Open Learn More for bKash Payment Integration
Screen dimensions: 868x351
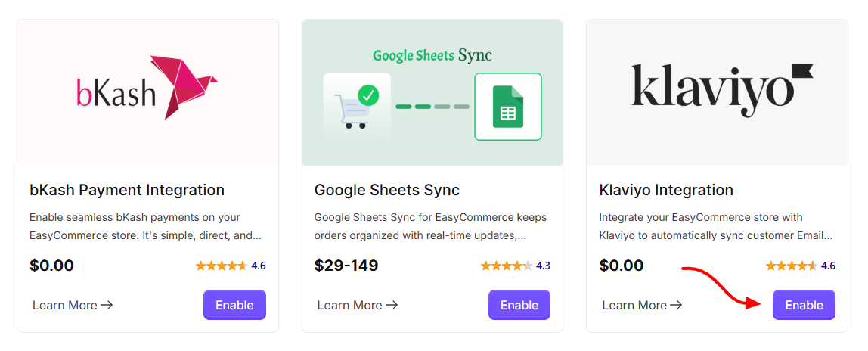(73, 305)
